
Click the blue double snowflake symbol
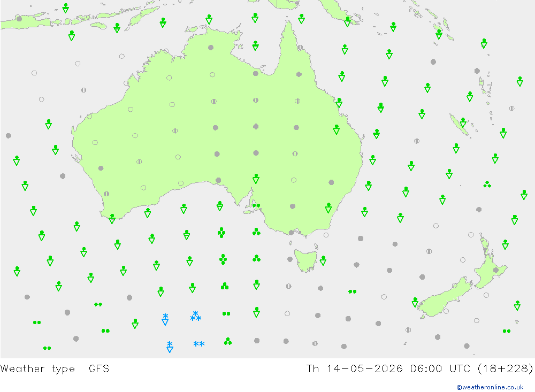(x=199, y=344)
